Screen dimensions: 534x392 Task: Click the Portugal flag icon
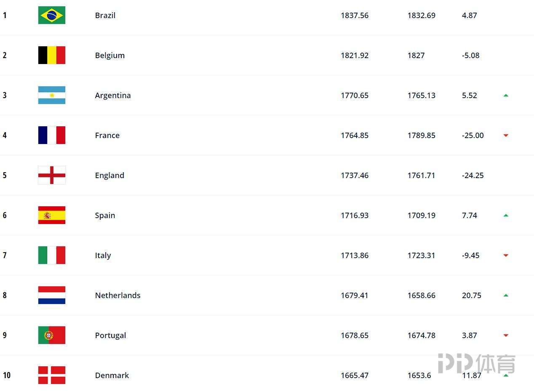52,335
